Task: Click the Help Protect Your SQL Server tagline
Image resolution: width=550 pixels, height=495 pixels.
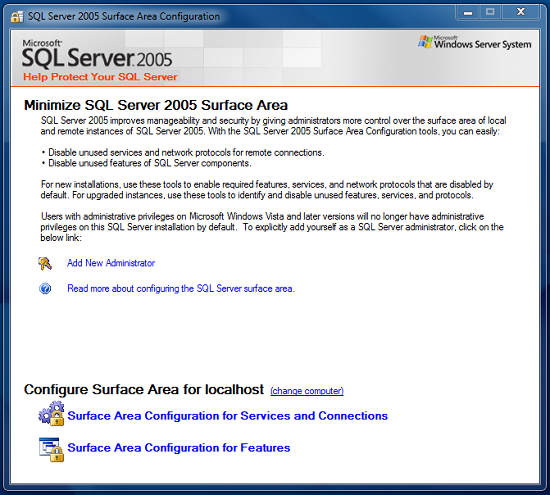Action: point(100,77)
